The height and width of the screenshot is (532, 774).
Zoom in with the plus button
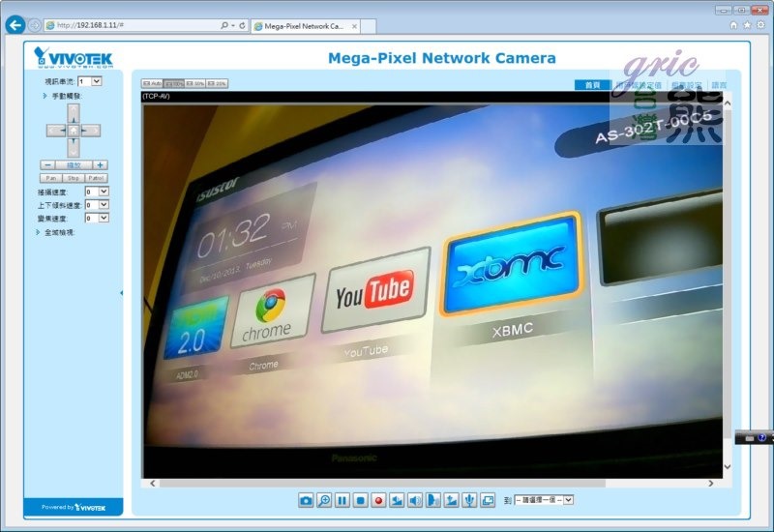101,164
